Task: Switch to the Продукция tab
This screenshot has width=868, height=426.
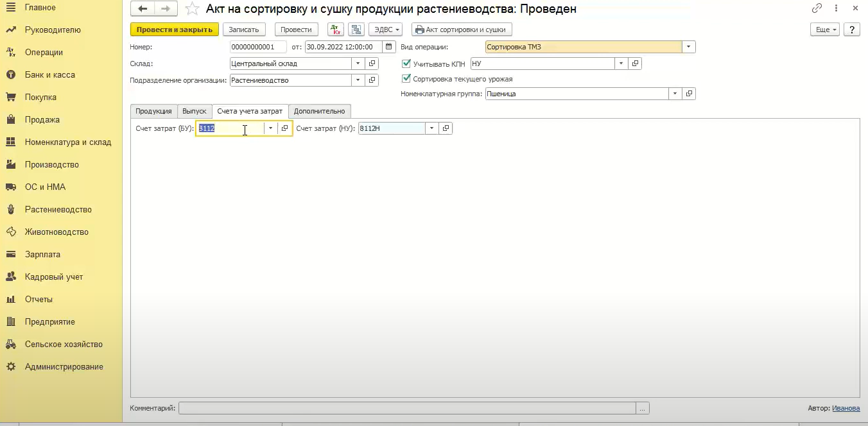Action: coord(153,111)
